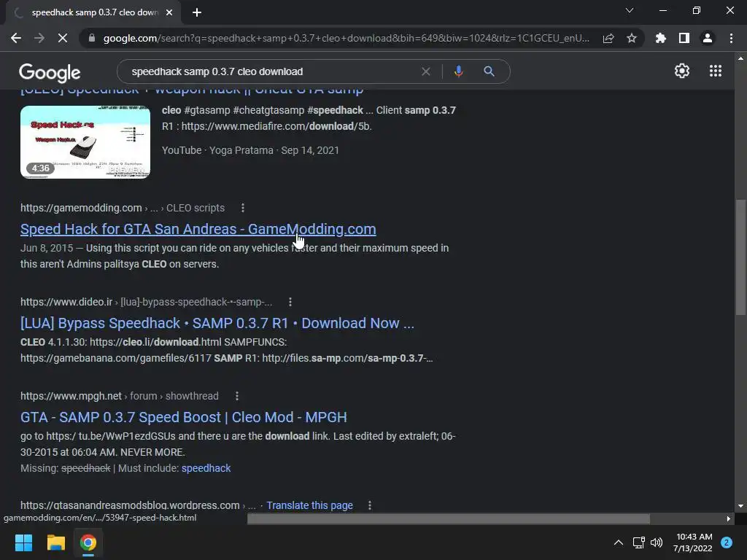Click the gtasanandreasmodsblog.wordpress.com URL text
Viewport: 747px width, 560px height.
click(x=138, y=505)
